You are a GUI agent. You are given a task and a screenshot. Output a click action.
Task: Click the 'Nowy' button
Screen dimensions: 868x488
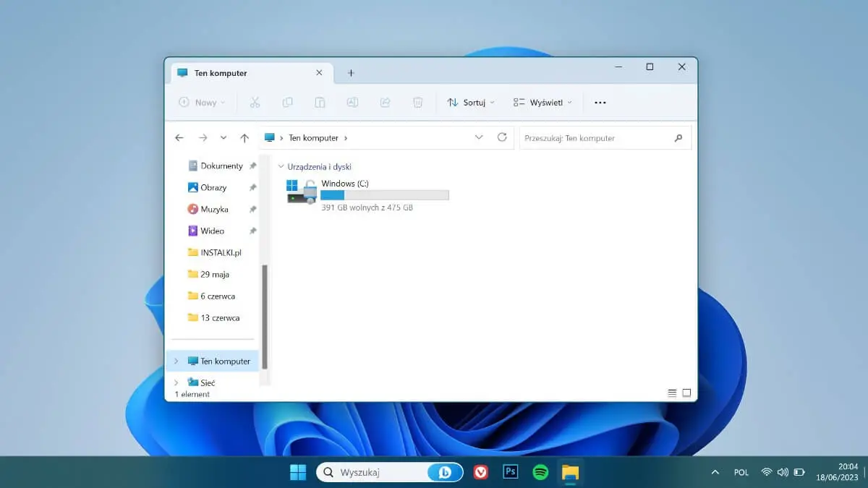[x=201, y=102]
